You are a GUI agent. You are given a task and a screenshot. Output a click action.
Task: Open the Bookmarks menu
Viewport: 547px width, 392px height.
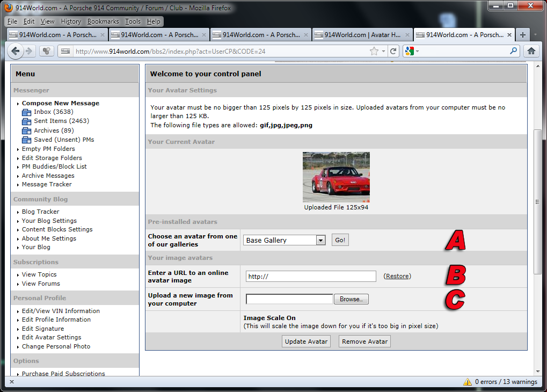pos(103,21)
